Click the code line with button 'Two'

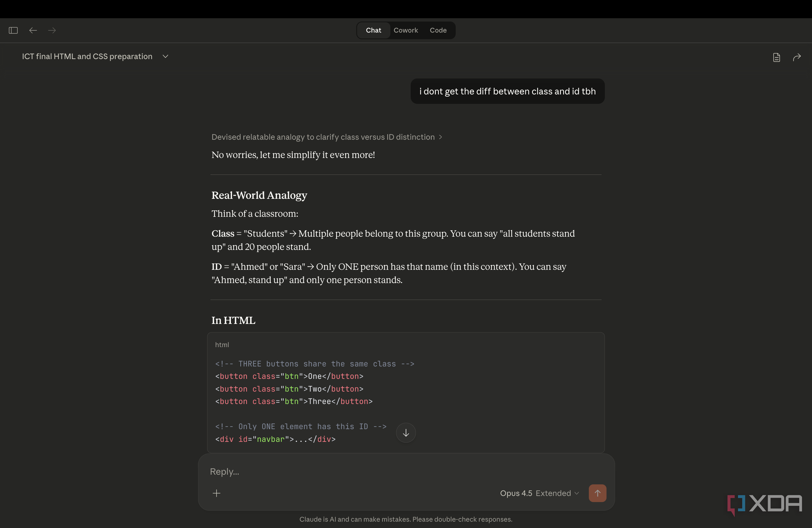tap(289, 389)
